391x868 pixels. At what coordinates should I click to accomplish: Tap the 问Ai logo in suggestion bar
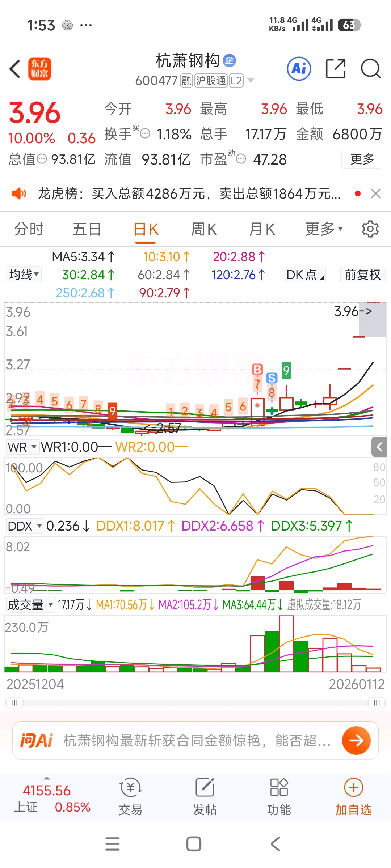pyautogui.click(x=36, y=741)
